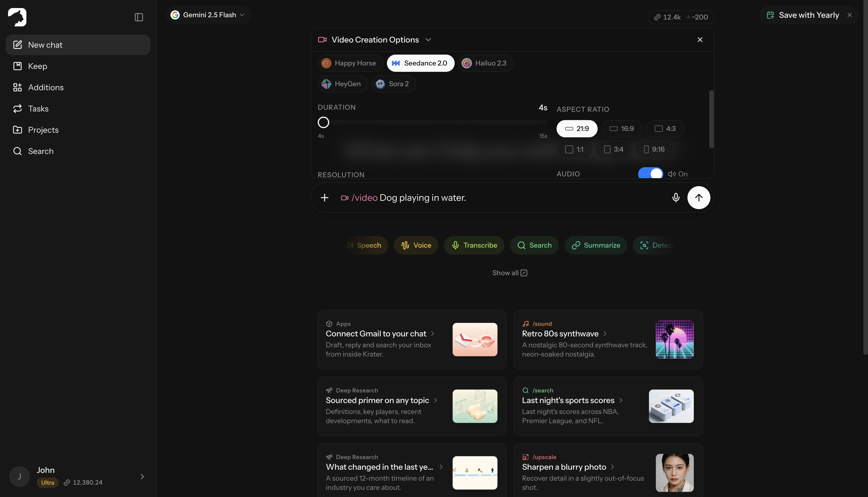Open Connect Gmail to your chat card
This screenshot has width=868, height=497.
point(412,339)
